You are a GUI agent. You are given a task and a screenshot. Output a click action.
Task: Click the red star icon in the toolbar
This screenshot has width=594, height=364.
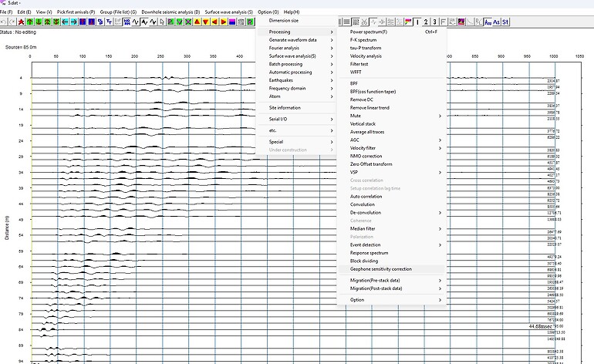(x=22, y=22)
